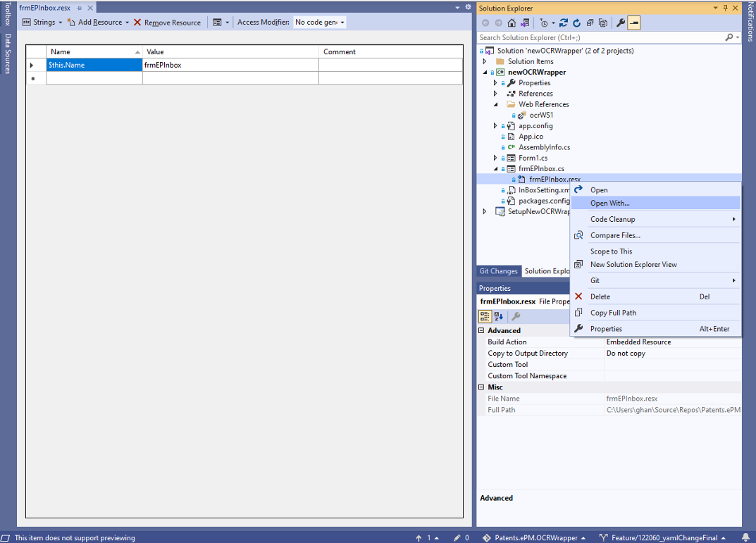The image size is (756, 543).
Task: Click the Pending Changes Filter clock icon
Action: [544, 23]
